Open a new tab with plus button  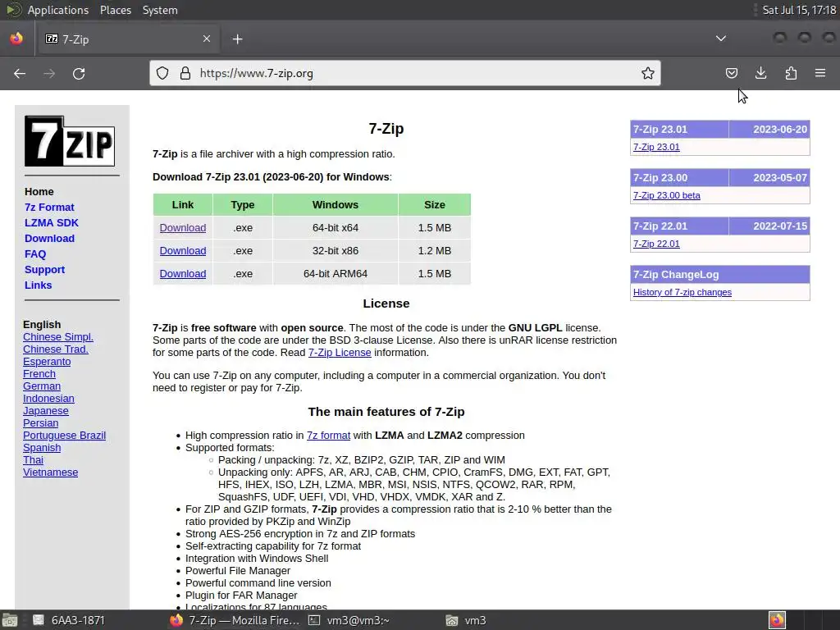tap(237, 39)
